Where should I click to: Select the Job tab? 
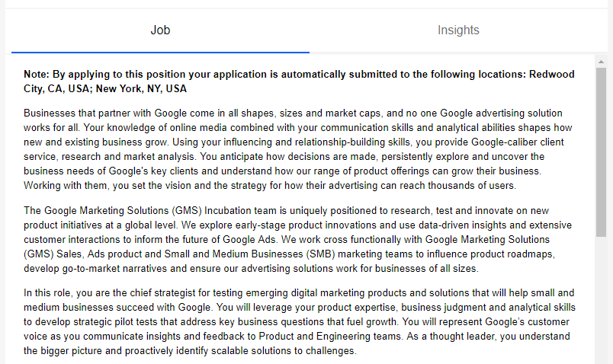(160, 30)
